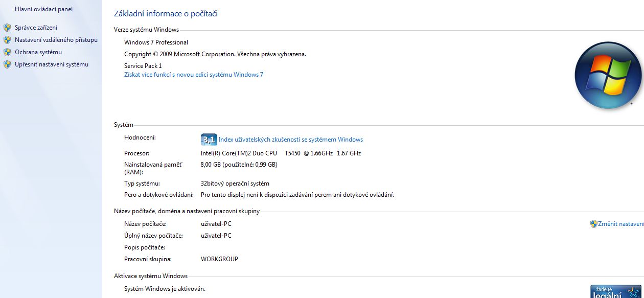Click the '32bitový operační systém' value
Viewport: 644px width, 298px height.
[x=235, y=184]
